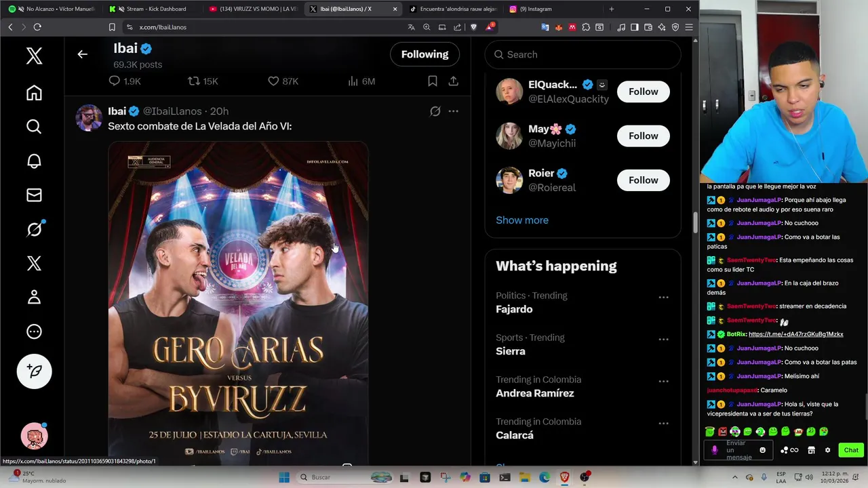Click the Brave Shields lion icon
Image resolution: width=868 pixels, height=488 pixels.
coord(473,27)
